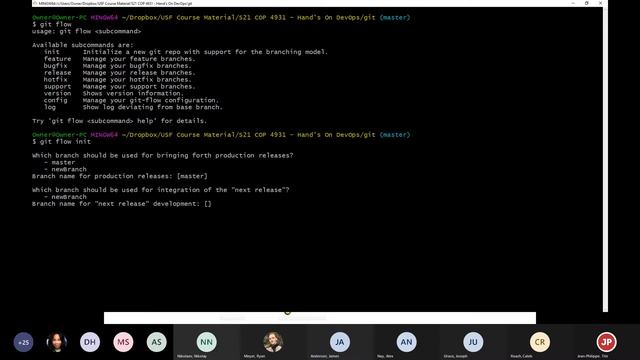Click the MINGW64 terminal title bar icon
The height and width of the screenshot is (360, 640).
(x=35, y=3)
